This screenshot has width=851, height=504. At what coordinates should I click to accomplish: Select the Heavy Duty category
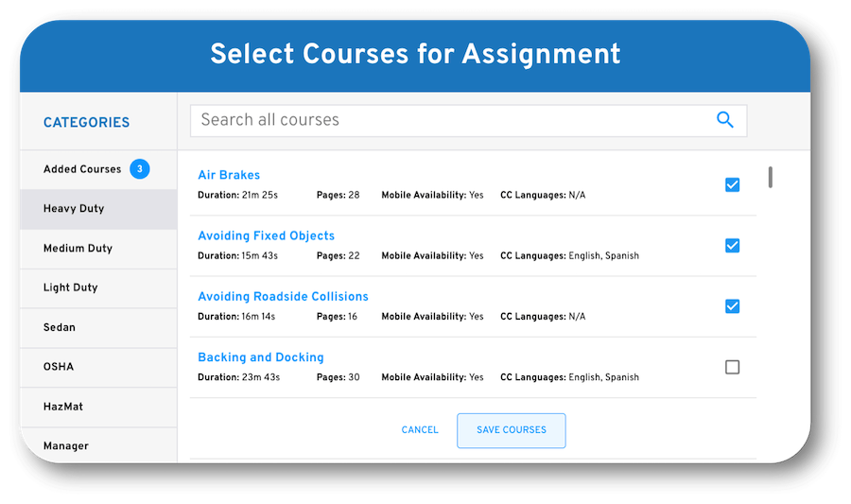74,209
